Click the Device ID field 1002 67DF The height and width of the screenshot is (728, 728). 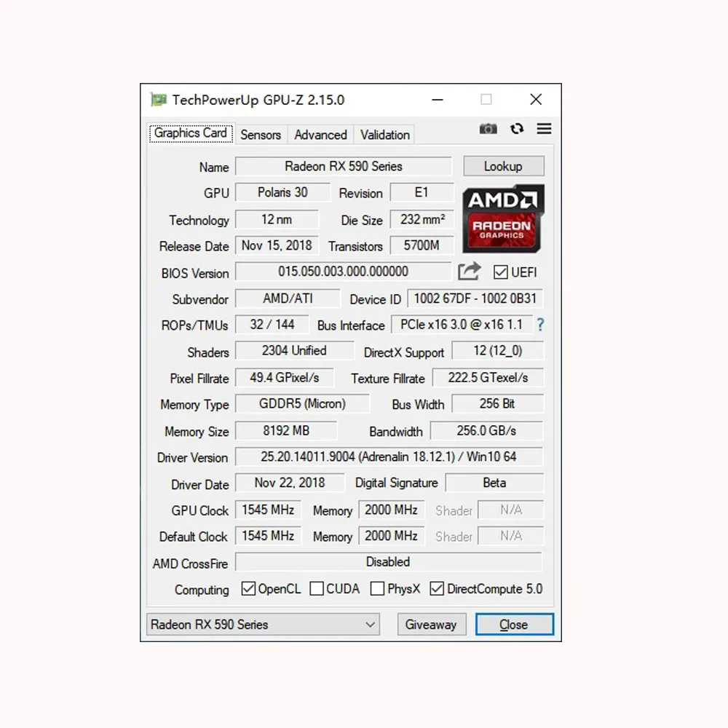coord(475,298)
